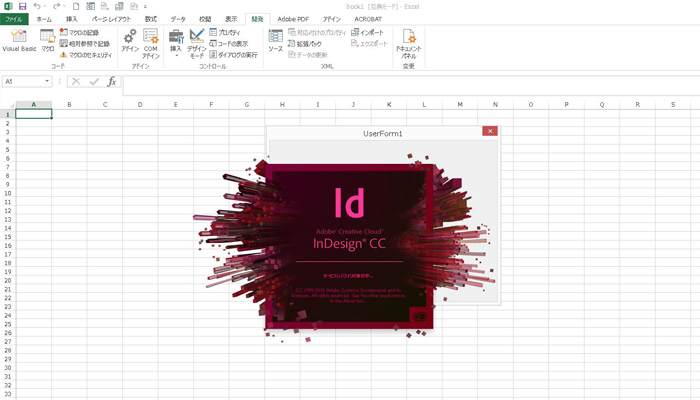The width and height of the screenshot is (700, 400).
Task: Open control Properties (プロパティ)
Action: (225, 33)
